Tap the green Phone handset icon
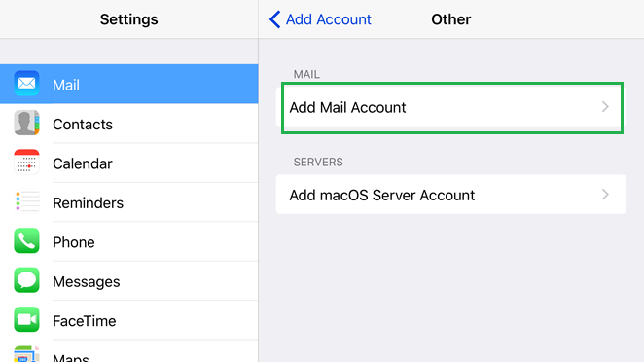 click(x=26, y=240)
